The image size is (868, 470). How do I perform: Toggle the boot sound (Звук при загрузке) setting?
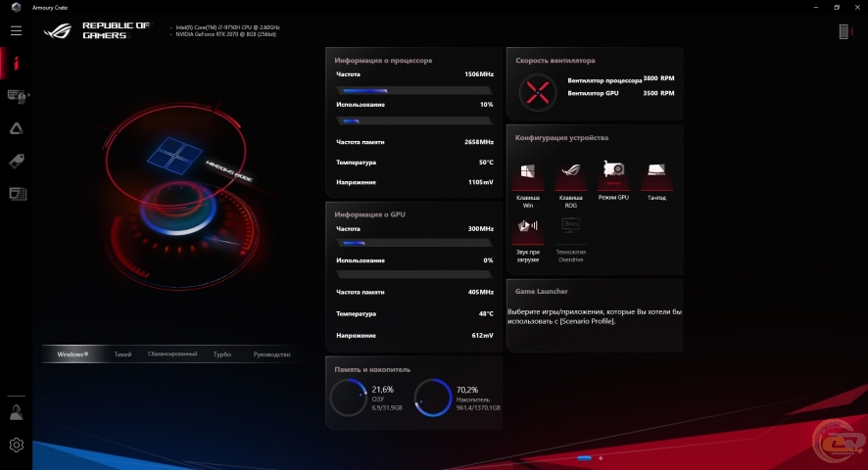tap(527, 240)
